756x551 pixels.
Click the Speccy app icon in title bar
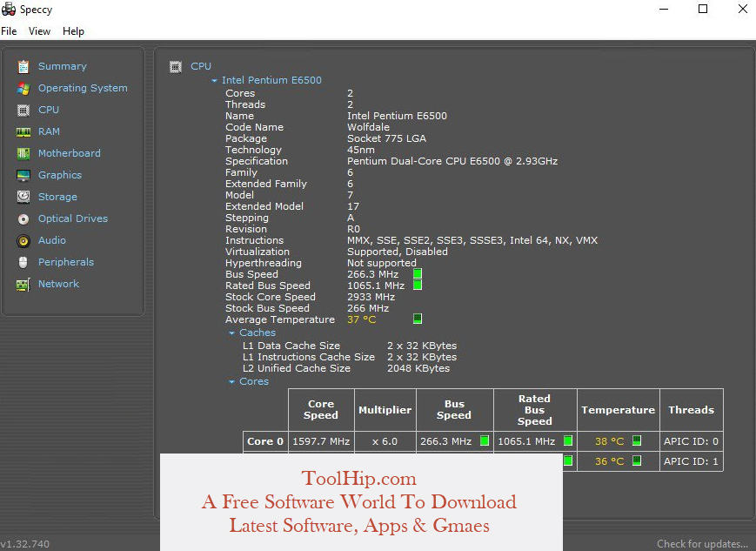point(9,10)
